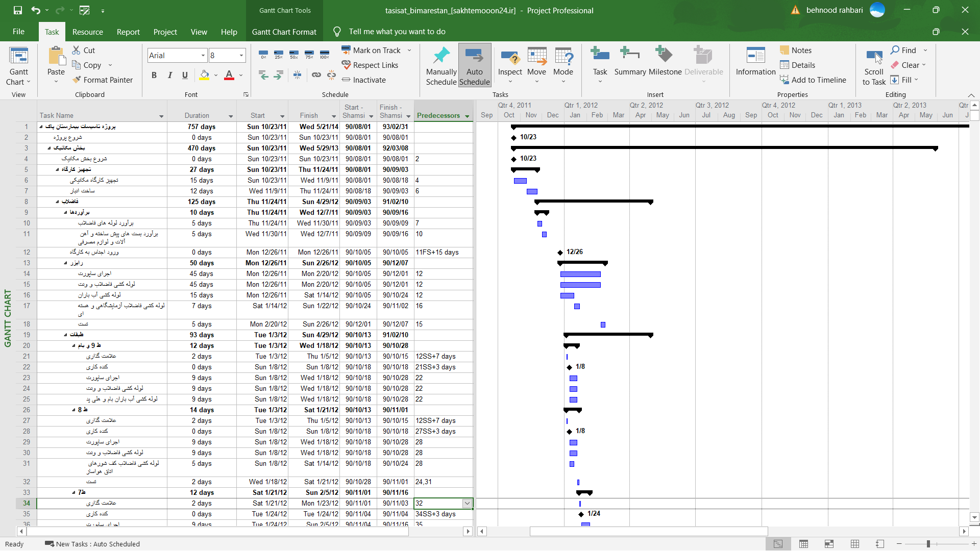
Task: Collapse summary task row 19
Action: pyautogui.click(x=65, y=335)
